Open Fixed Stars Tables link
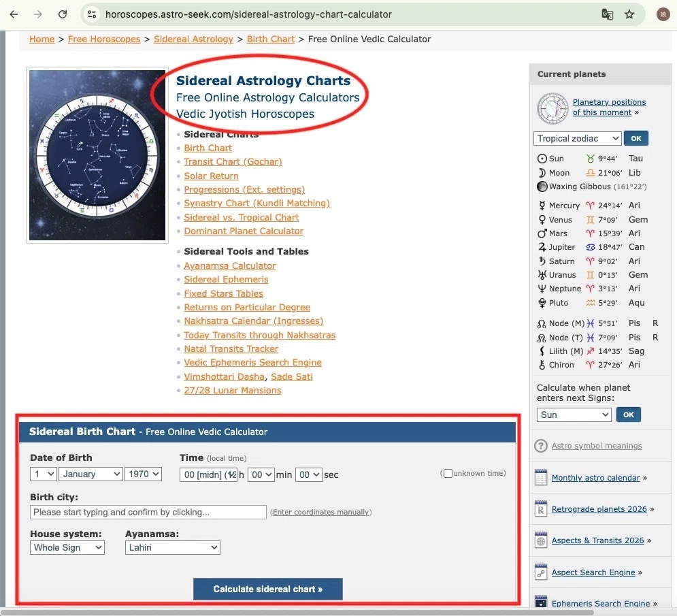Screen dimensions: 677x616 coord(223,294)
